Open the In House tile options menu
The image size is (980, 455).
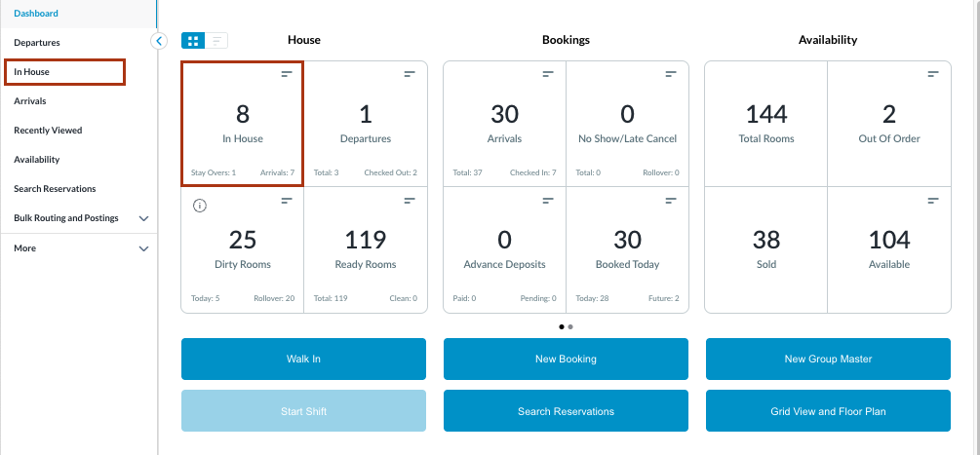tap(287, 74)
